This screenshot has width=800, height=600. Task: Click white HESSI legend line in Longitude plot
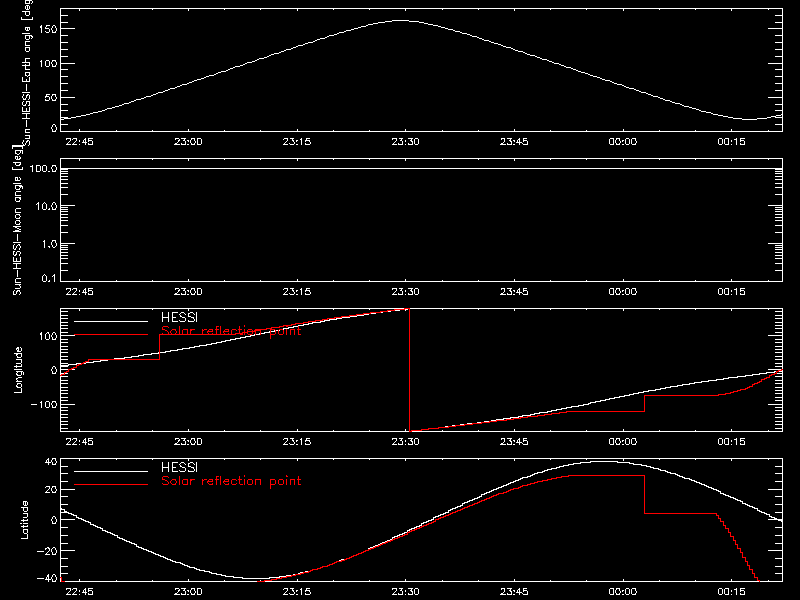[111, 321]
